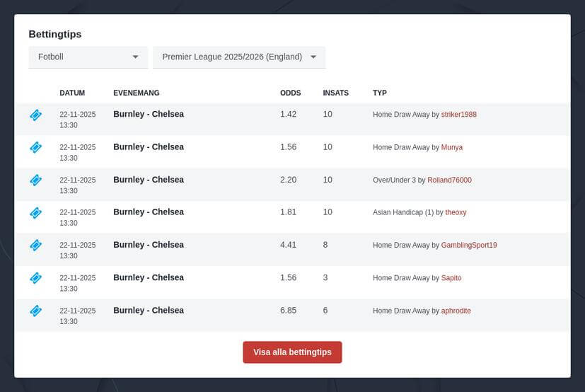Visit Rolland76000's profile link

tap(449, 180)
